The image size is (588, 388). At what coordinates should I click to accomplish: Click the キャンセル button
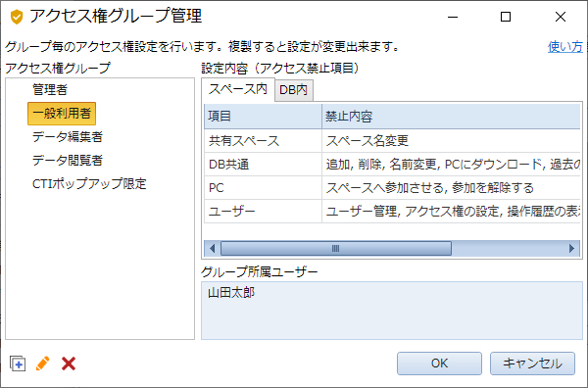pyautogui.click(x=532, y=364)
